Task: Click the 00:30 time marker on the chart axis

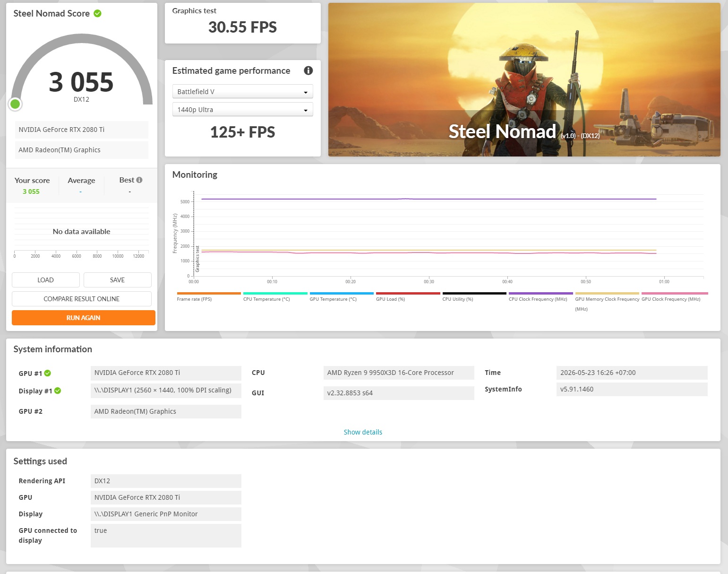Action: pyautogui.click(x=429, y=281)
